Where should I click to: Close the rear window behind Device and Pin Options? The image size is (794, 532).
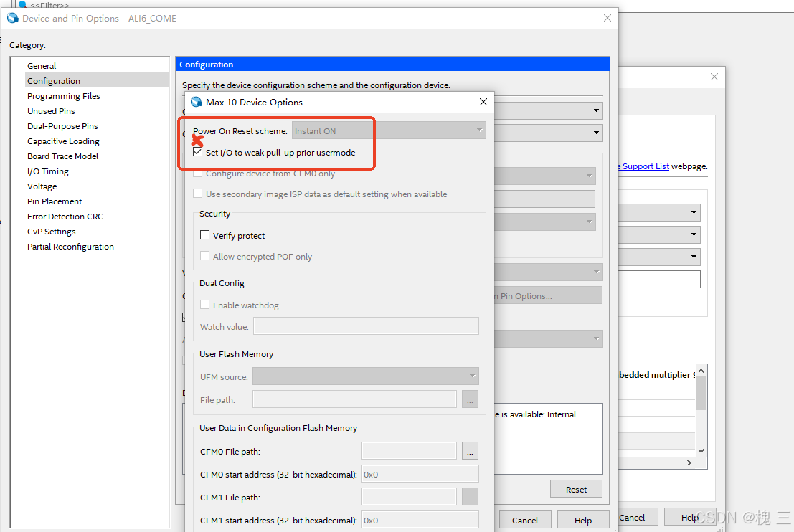[x=714, y=77]
